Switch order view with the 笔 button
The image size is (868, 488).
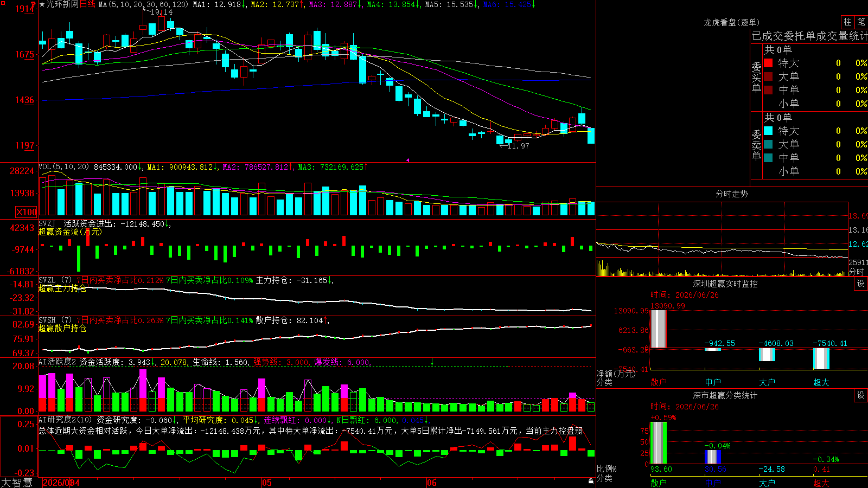click(861, 22)
